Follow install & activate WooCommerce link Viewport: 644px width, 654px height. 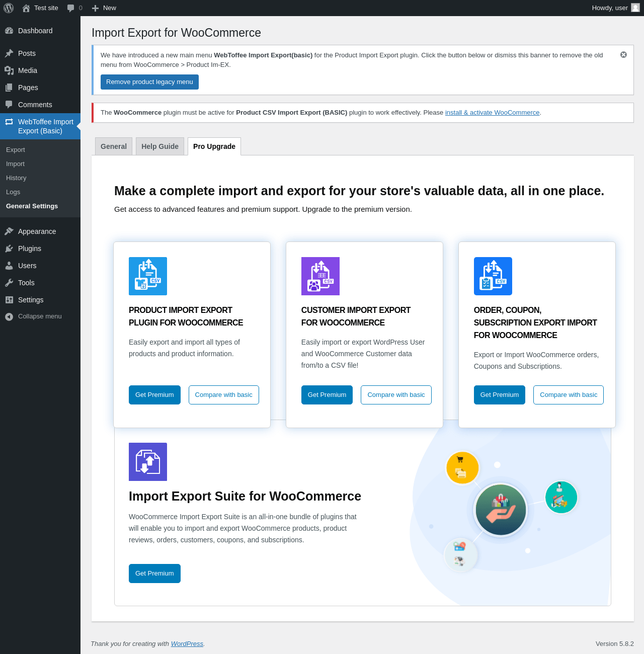pos(492,113)
